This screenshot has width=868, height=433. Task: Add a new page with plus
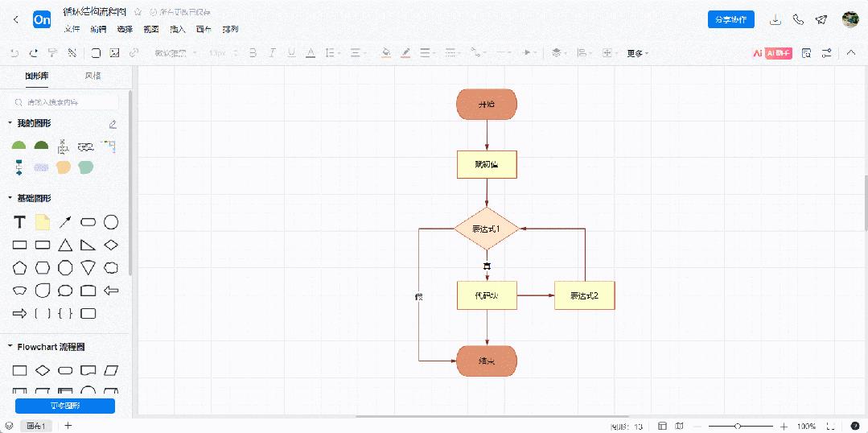68,426
